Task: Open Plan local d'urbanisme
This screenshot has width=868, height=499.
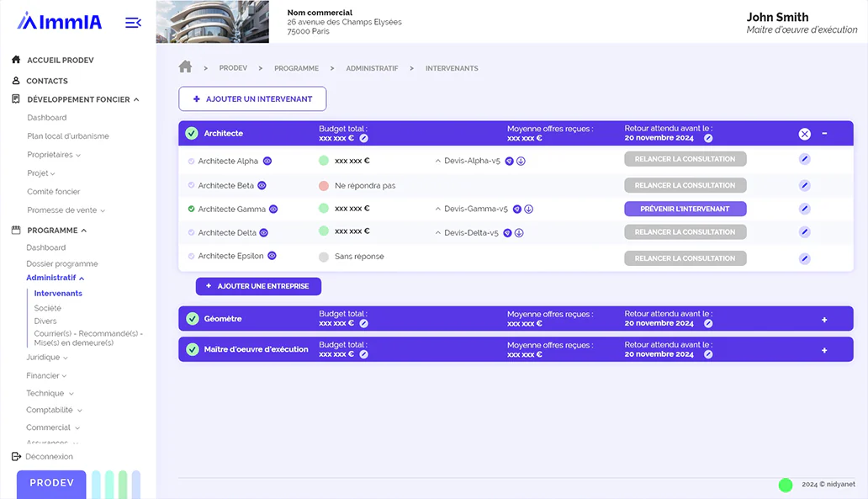Action: click(x=68, y=136)
